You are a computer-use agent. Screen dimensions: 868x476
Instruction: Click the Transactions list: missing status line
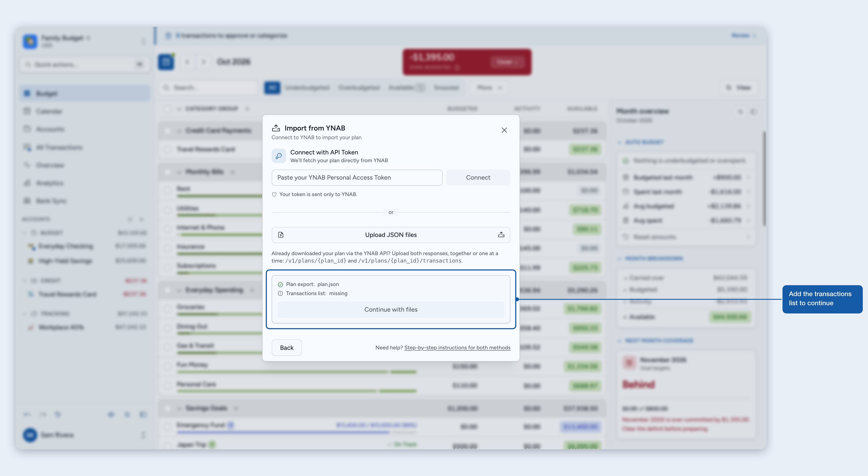(313, 293)
